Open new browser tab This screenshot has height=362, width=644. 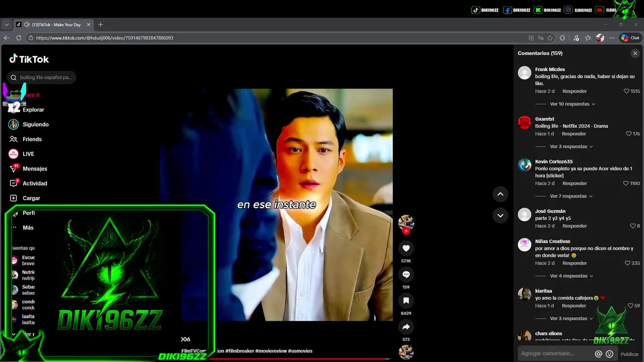(101, 25)
